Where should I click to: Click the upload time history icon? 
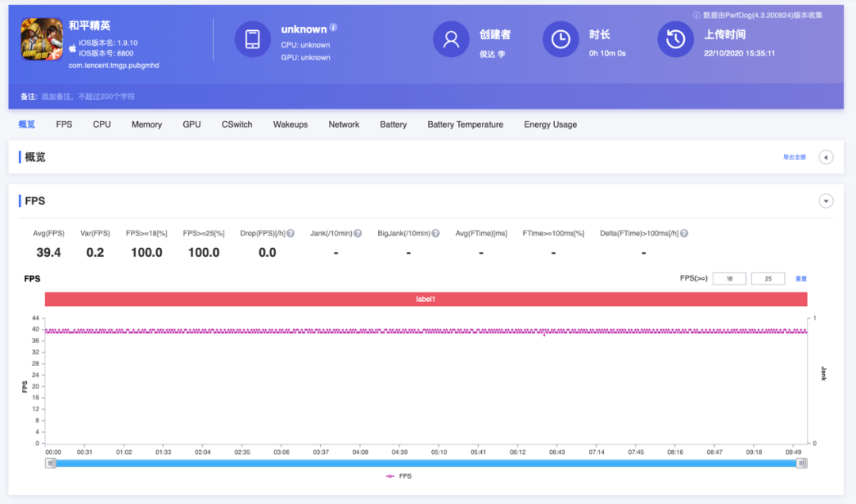click(x=675, y=40)
